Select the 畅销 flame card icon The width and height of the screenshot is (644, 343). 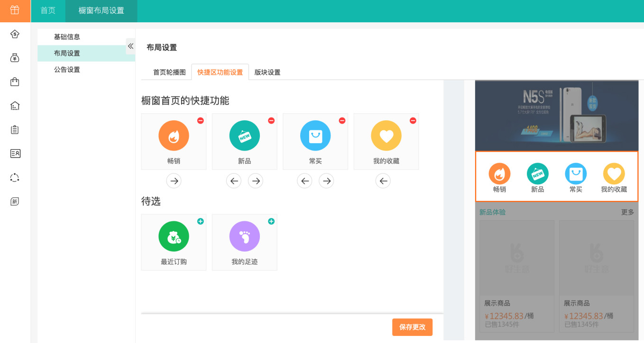pyautogui.click(x=174, y=135)
